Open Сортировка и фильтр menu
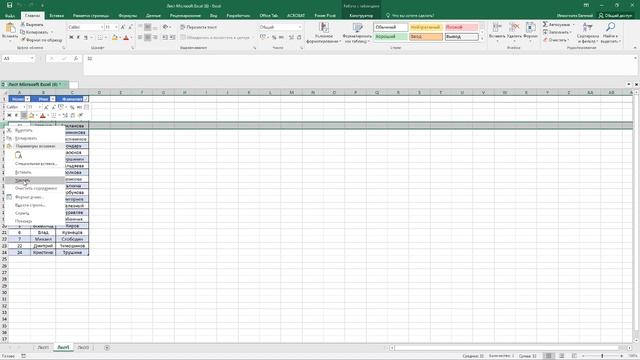The image size is (640, 360). click(x=588, y=33)
